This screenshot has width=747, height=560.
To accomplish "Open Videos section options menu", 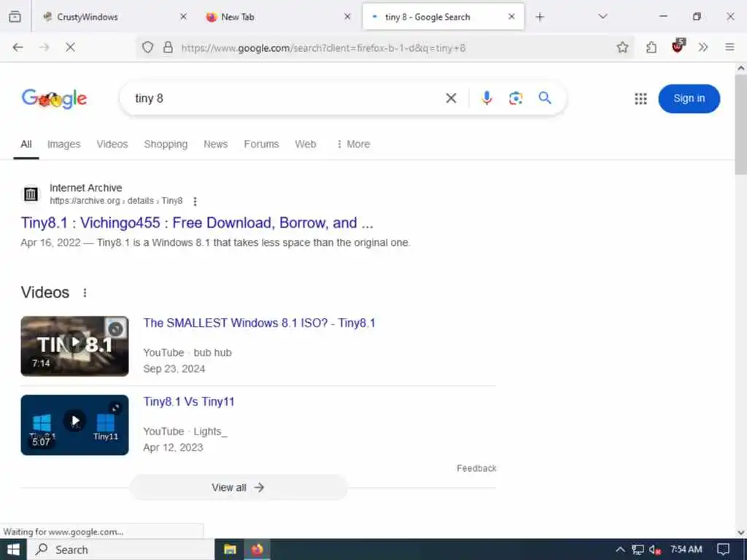I will pyautogui.click(x=85, y=292).
